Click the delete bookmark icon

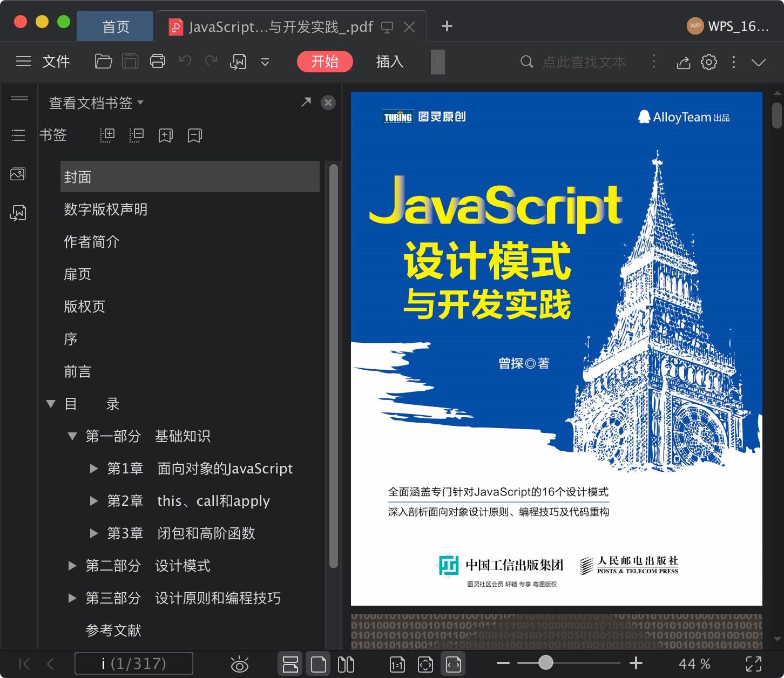point(194,135)
